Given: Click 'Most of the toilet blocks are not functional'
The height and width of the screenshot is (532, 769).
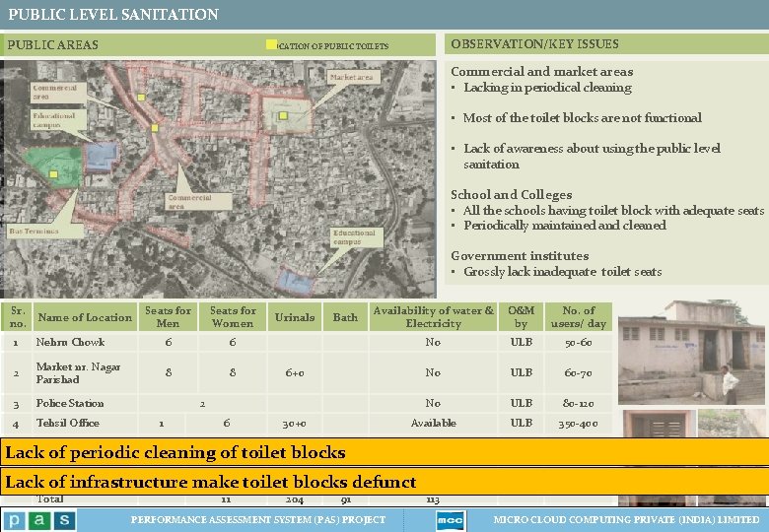Looking at the screenshot, I should point(582,118).
